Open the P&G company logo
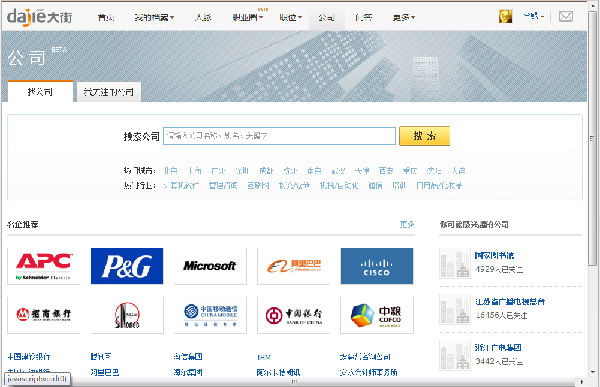Image resolution: width=600 pixels, height=387 pixels. tap(127, 266)
